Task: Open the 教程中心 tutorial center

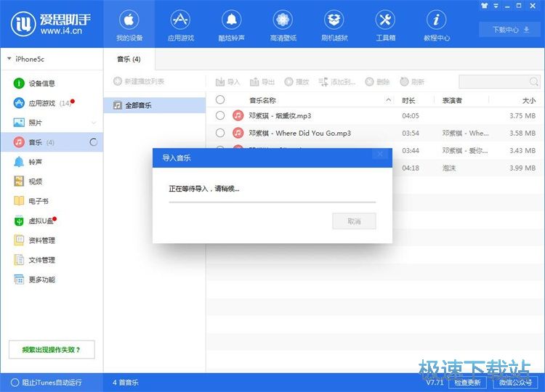Action: [x=436, y=25]
